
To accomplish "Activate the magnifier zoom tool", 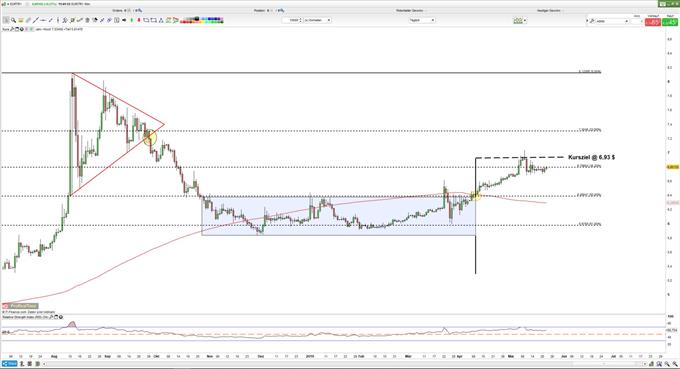I will coord(13,20).
